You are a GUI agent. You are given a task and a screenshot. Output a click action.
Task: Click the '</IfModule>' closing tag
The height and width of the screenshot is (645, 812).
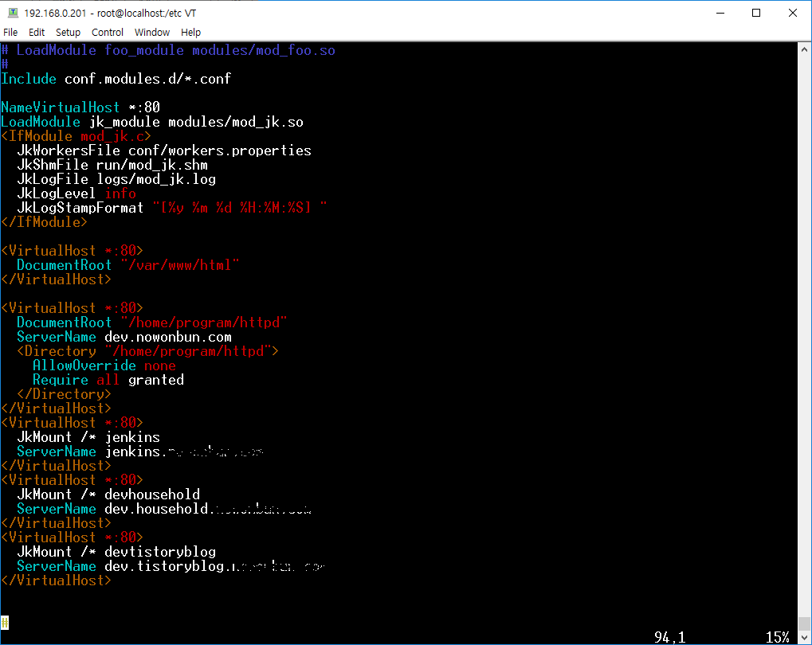(x=44, y=222)
